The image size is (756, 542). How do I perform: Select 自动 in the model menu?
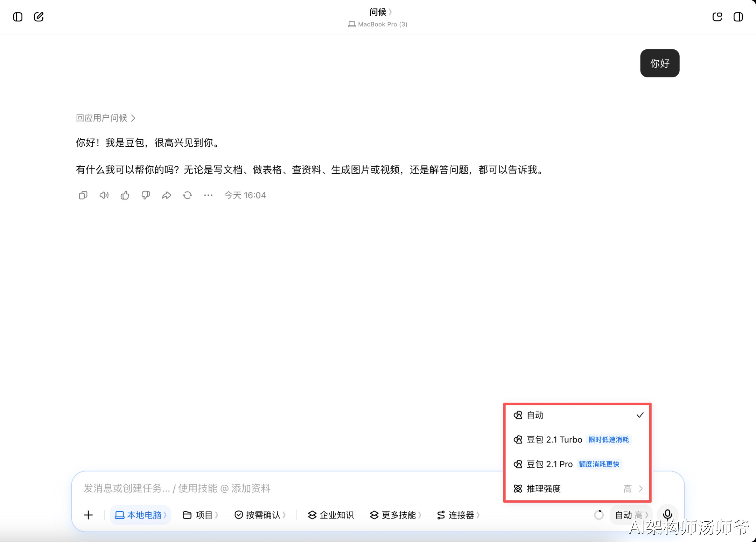pyautogui.click(x=577, y=415)
